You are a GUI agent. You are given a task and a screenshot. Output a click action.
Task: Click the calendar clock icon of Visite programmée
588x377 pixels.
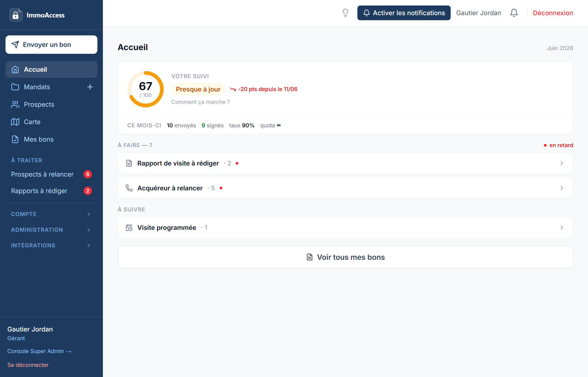tap(129, 228)
